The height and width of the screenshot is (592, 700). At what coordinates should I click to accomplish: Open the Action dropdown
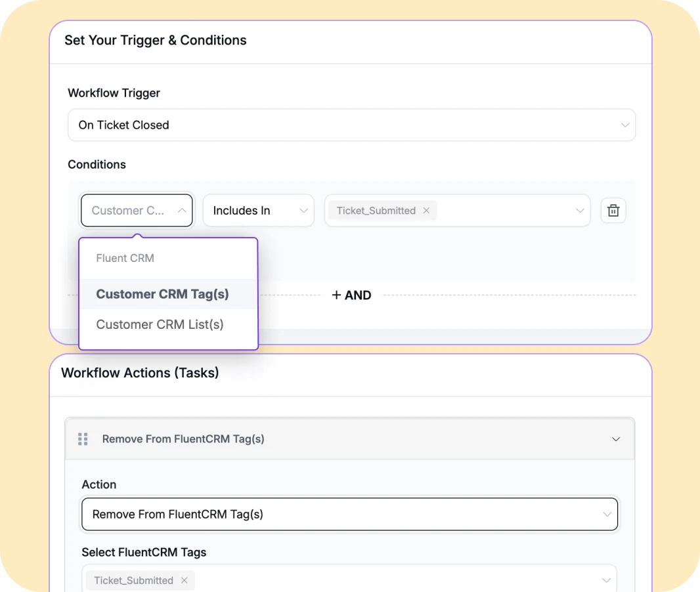(349, 515)
